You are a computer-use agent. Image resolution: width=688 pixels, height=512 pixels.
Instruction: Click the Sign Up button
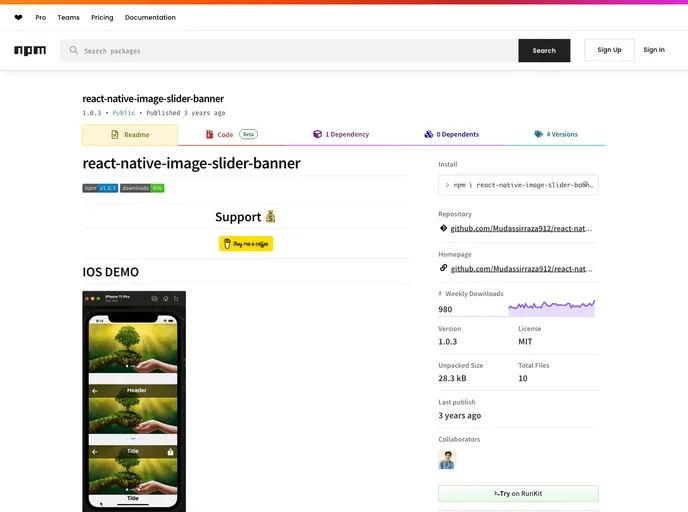click(x=609, y=50)
